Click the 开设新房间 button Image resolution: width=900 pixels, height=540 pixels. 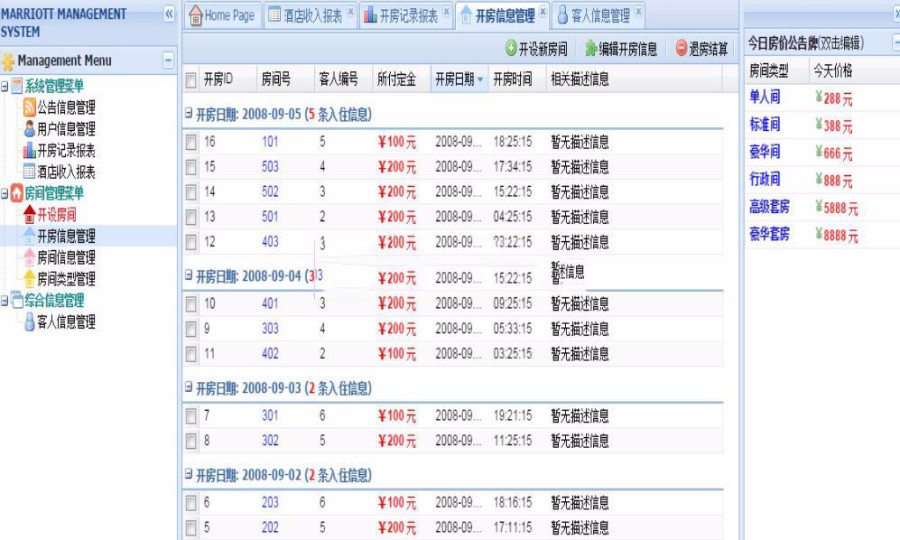click(x=536, y=49)
